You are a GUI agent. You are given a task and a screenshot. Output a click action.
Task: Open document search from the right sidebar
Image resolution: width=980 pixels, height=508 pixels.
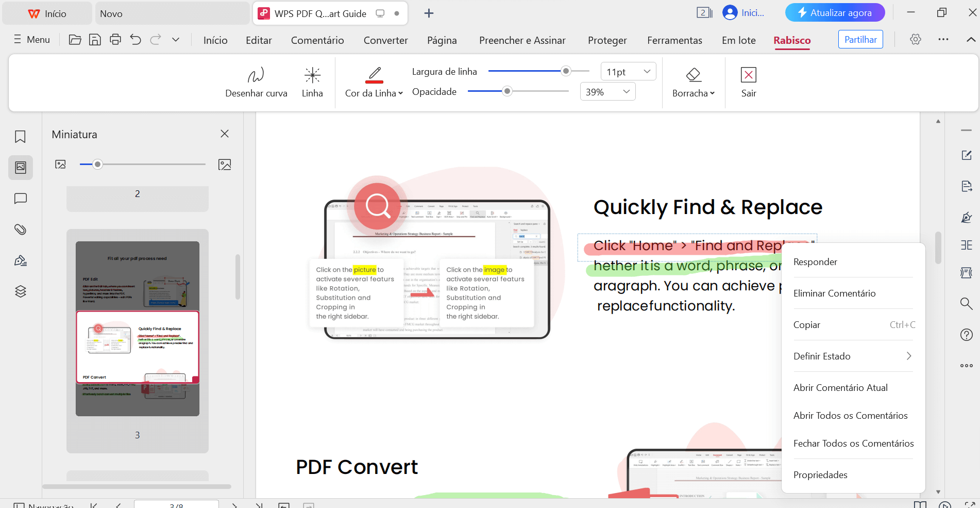pyautogui.click(x=967, y=304)
